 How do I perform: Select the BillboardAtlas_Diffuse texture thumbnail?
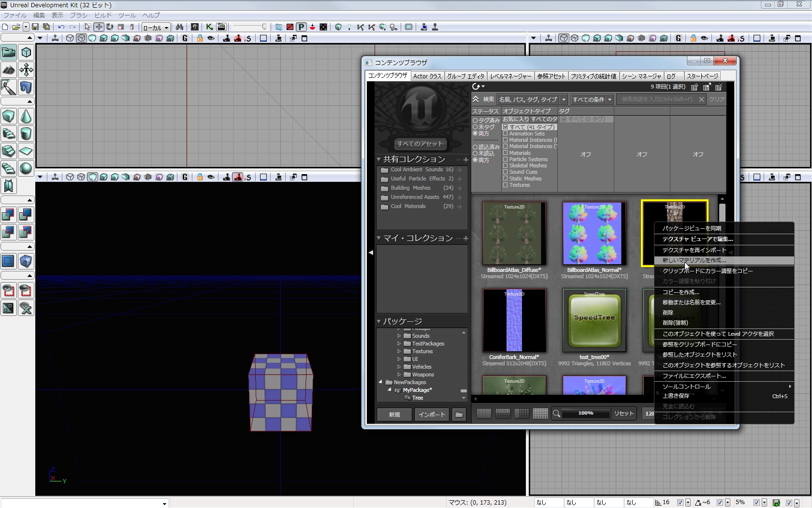[514, 233]
